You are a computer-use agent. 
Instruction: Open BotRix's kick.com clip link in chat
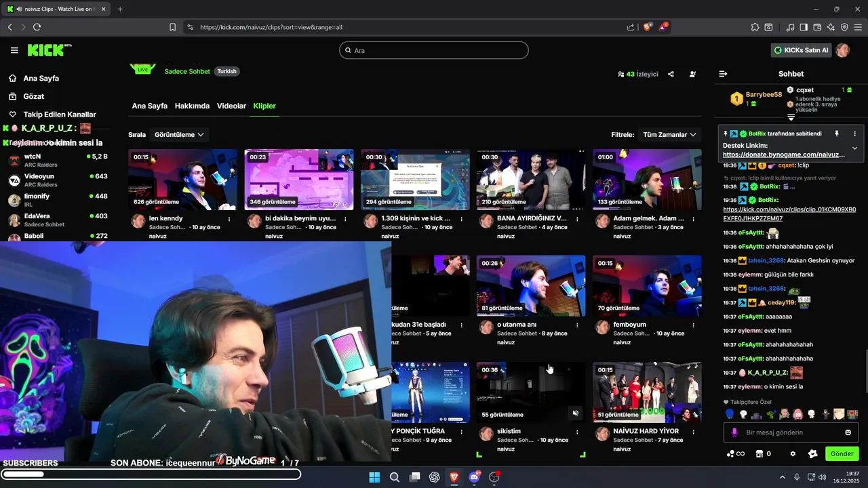point(790,214)
